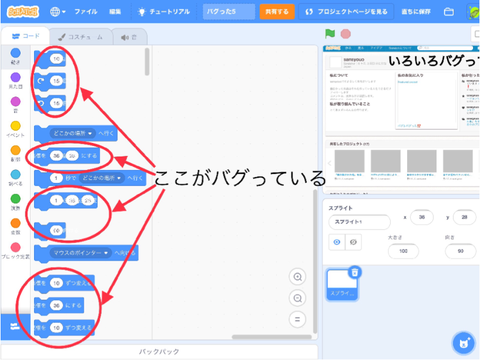Click the Add Extension button at palette bottom

pos(15,327)
